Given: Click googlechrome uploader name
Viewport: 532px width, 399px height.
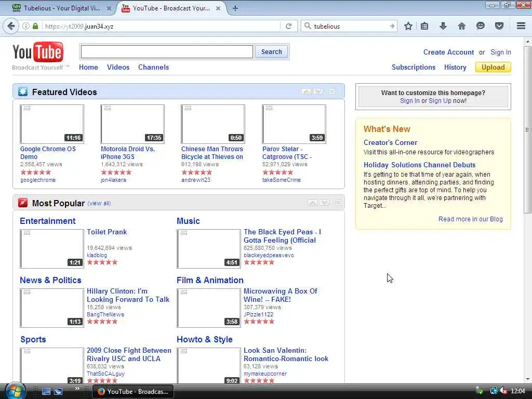Looking at the screenshot, I should point(37,180).
